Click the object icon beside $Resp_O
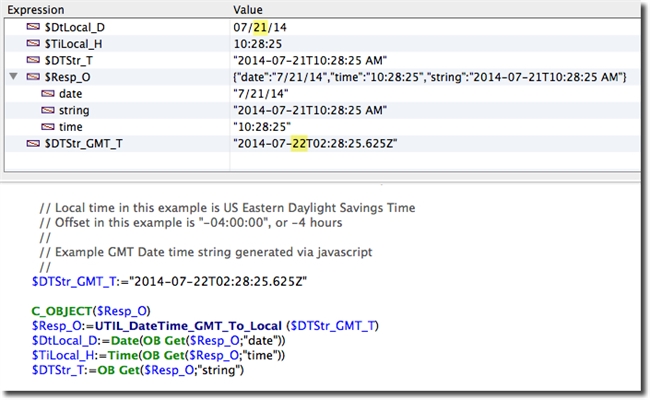 (x=34, y=77)
